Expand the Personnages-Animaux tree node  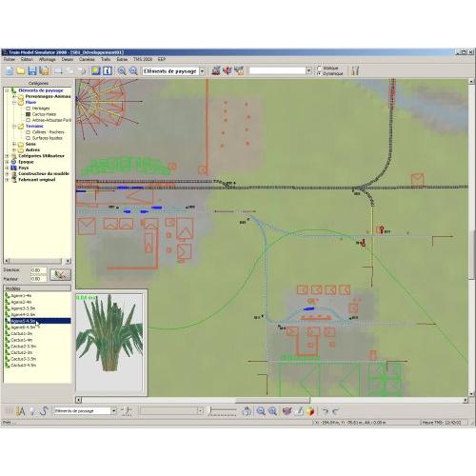pos(14,96)
